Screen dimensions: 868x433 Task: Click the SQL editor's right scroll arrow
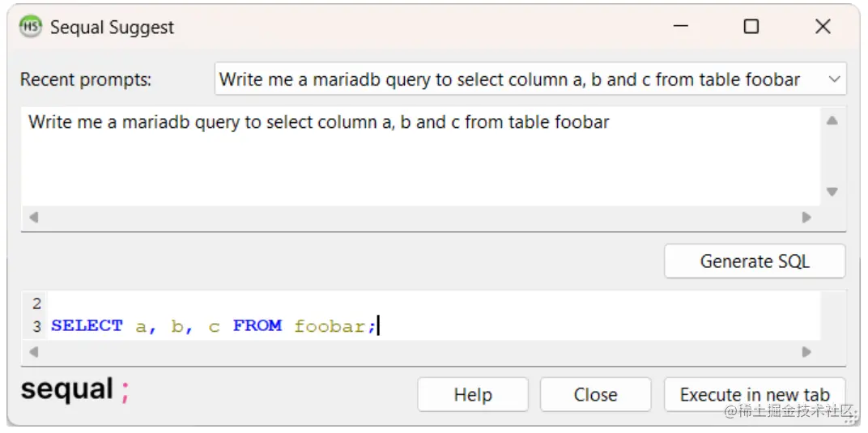pos(807,352)
